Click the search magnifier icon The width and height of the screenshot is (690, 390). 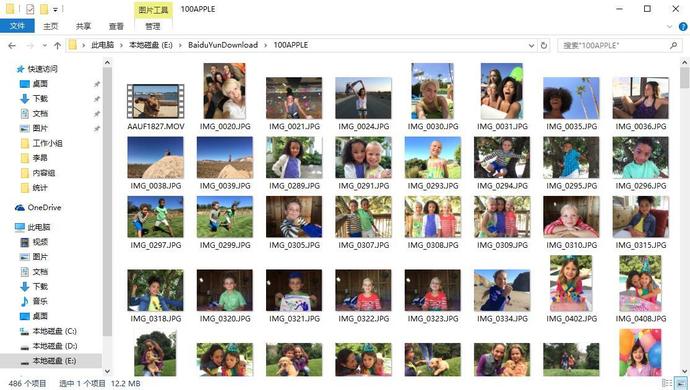point(673,45)
